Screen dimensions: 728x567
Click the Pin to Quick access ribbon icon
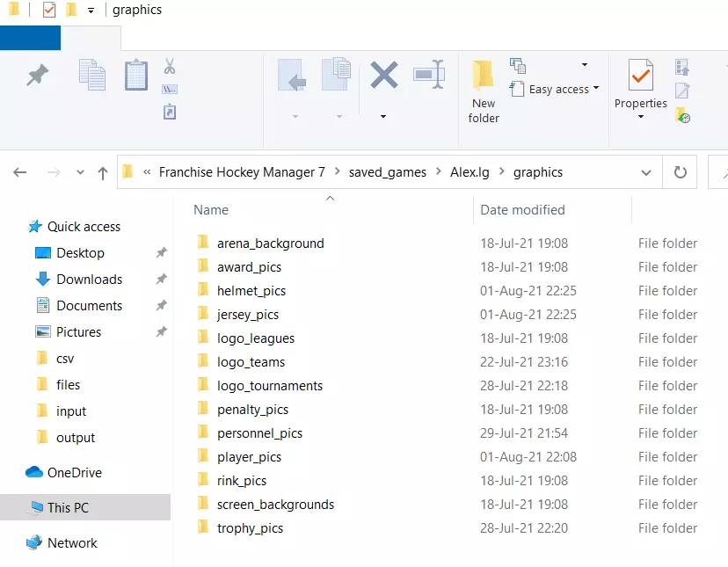[37, 76]
